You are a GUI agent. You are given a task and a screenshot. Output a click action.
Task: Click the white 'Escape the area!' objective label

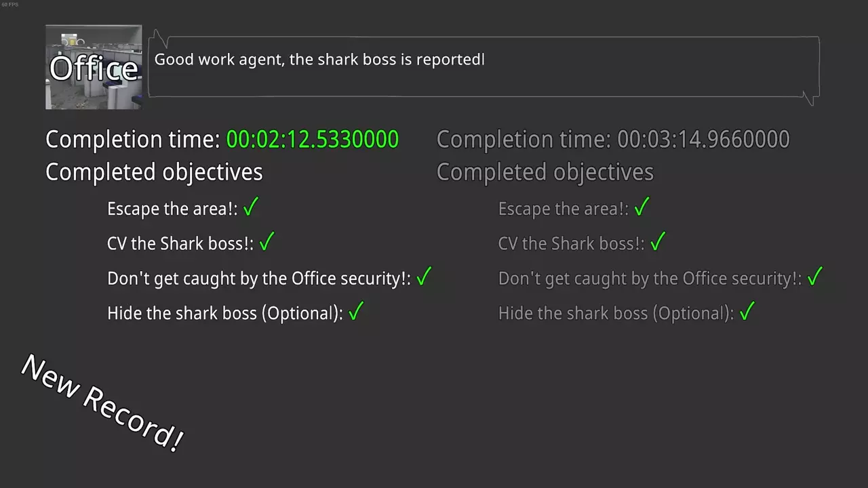(x=172, y=209)
